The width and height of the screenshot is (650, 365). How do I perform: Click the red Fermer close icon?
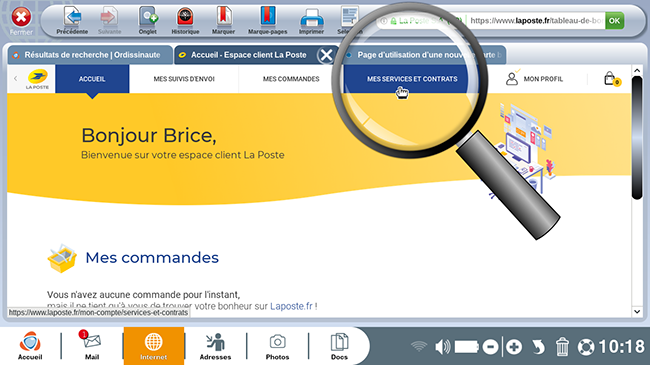(21, 17)
